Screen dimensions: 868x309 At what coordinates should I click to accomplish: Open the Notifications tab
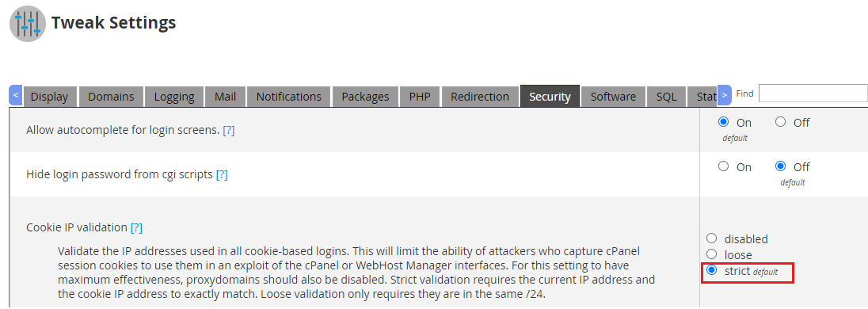(x=288, y=97)
